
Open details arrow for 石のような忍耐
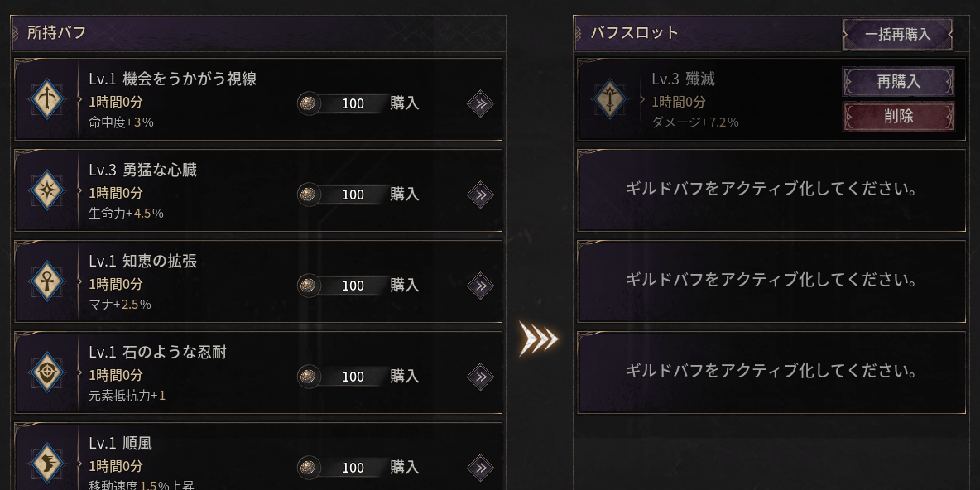pyautogui.click(x=479, y=376)
